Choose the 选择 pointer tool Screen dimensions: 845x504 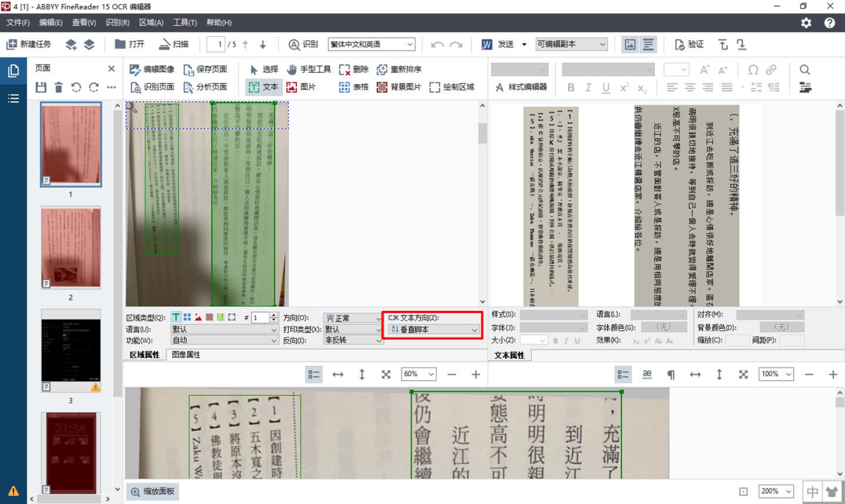coord(264,69)
